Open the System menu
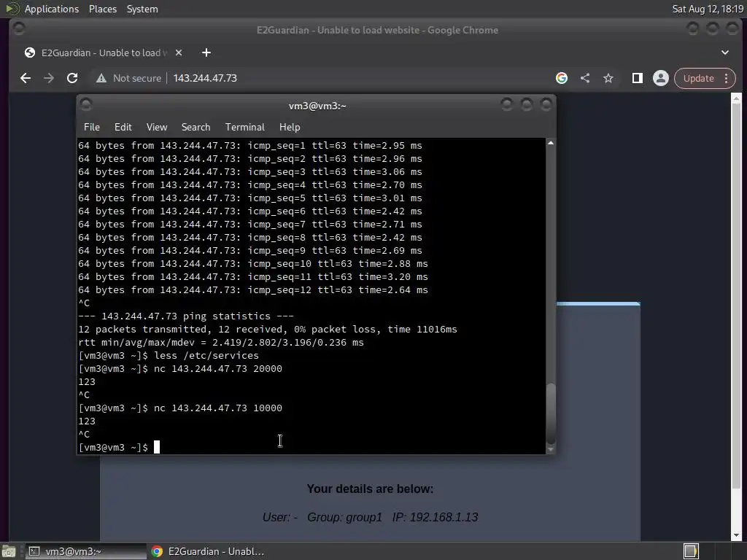 (142, 9)
